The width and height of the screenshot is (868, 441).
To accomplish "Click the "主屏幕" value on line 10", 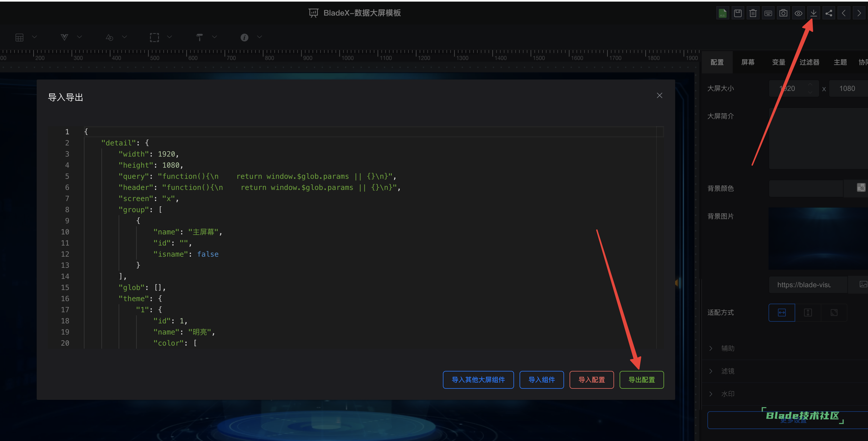I will [203, 232].
